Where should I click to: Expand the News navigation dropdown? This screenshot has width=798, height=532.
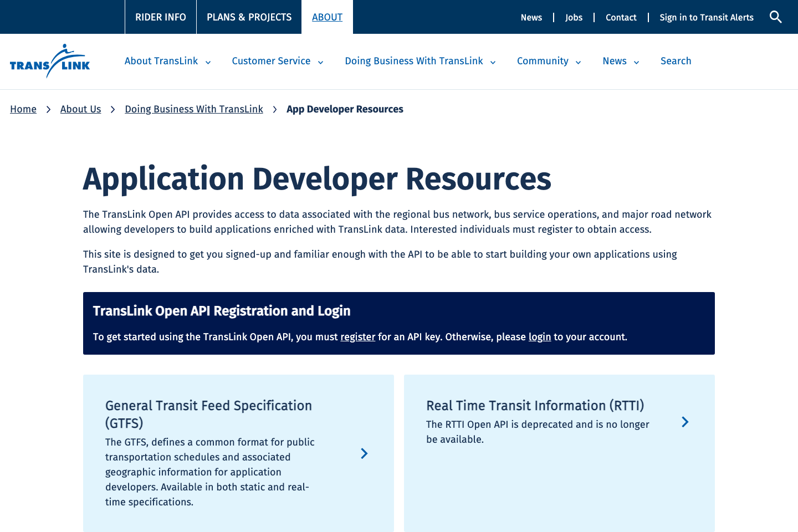636,63
